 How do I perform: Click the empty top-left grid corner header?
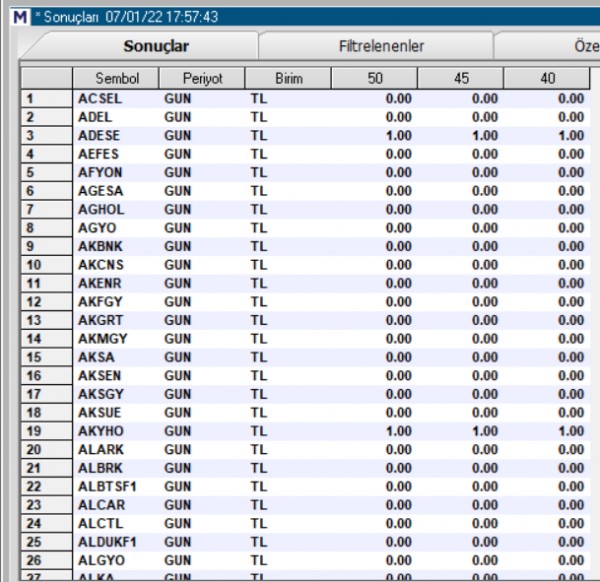[46, 78]
